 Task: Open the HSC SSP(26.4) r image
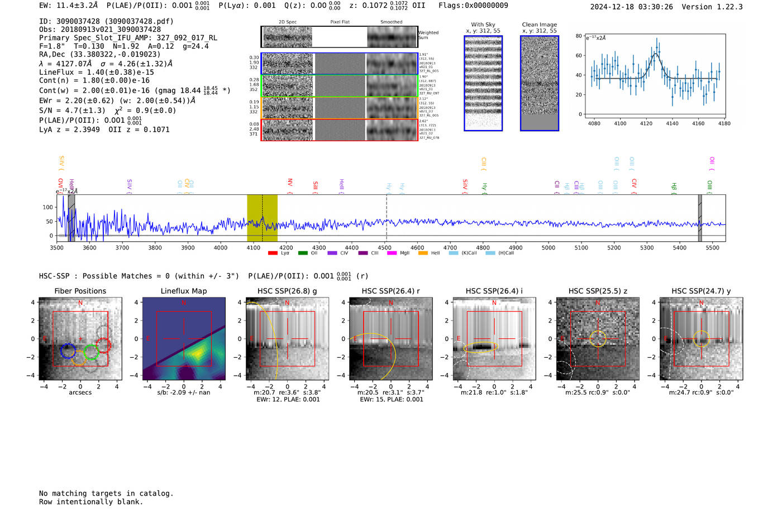[391, 339]
